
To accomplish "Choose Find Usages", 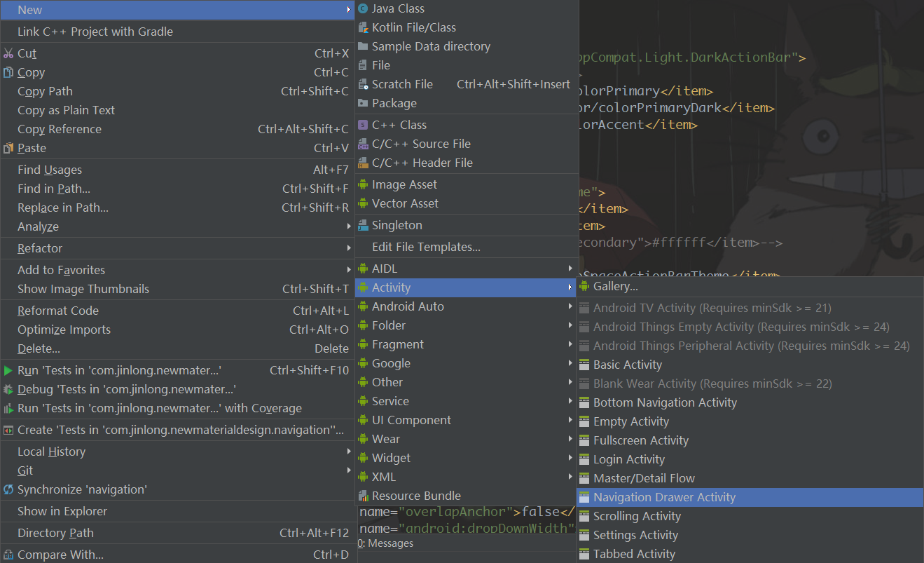I will [177, 170].
